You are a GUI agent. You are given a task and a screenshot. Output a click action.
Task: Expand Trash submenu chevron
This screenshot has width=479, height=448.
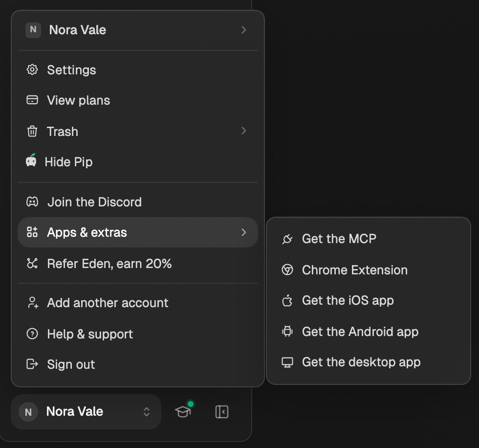[243, 131]
